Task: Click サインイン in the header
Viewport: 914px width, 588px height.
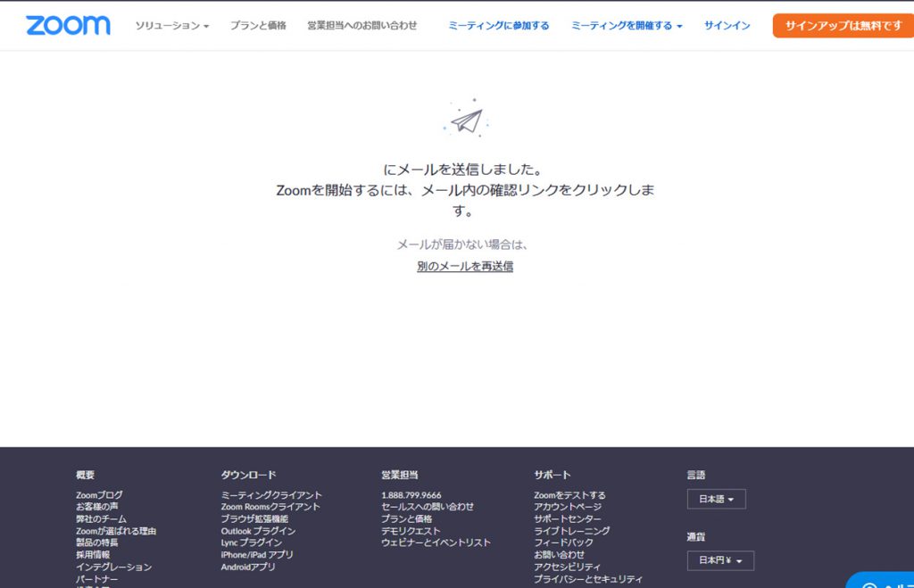Action: point(727,26)
